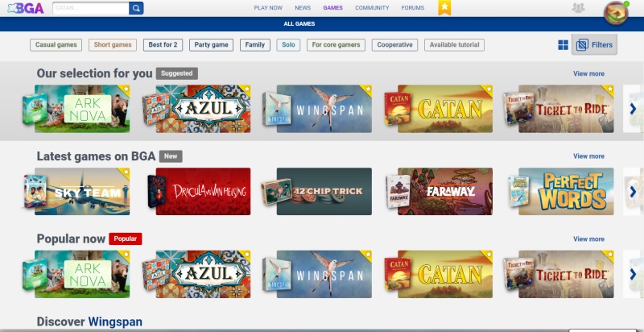This screenshot has width=644, height=332.
Task: Open Ark Nova in Our selection
Action: click(82, 109)
